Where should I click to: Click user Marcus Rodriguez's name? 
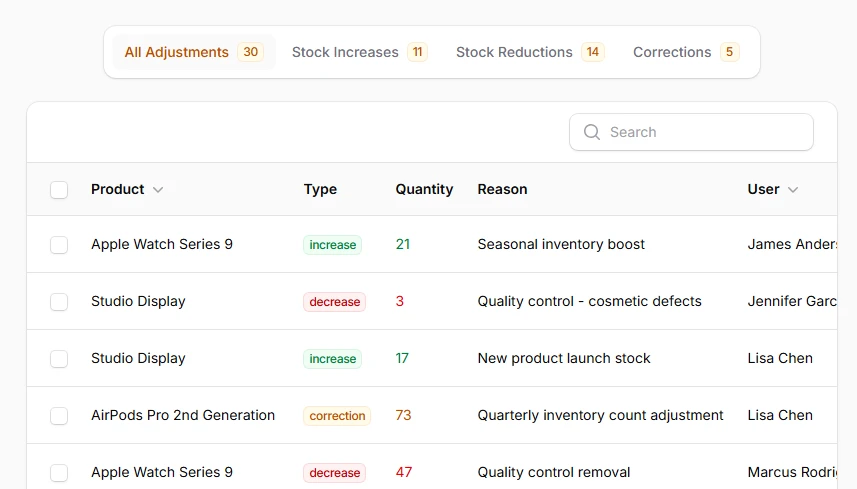point(792,472)
